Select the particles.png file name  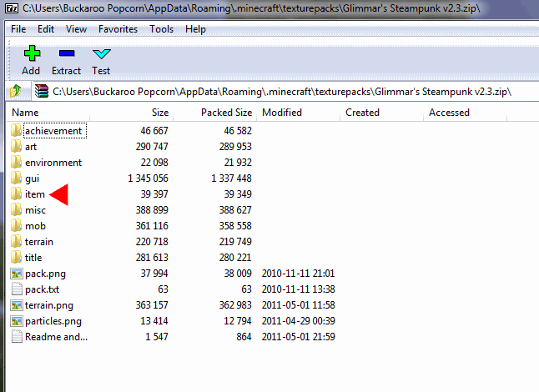(53, 321)
